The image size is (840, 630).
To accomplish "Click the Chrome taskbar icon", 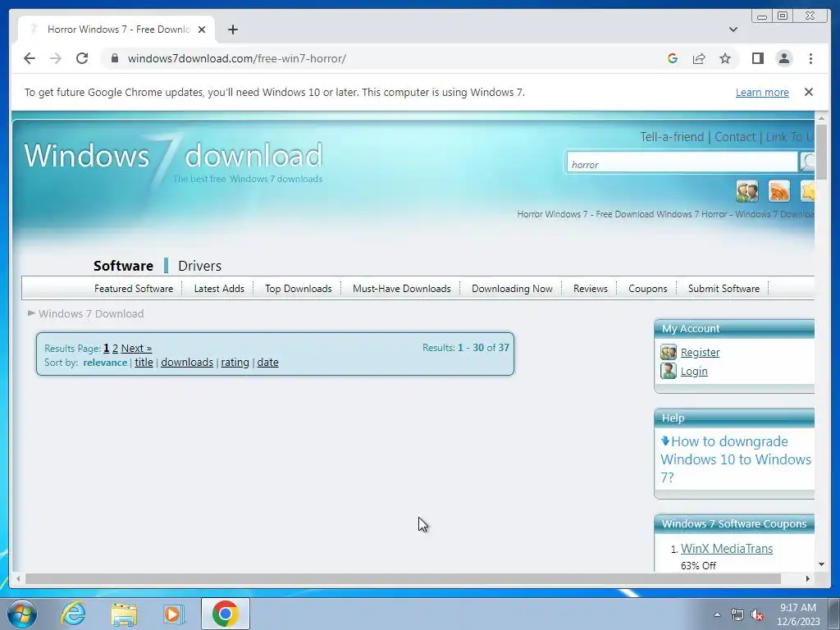I will [226, 614].
